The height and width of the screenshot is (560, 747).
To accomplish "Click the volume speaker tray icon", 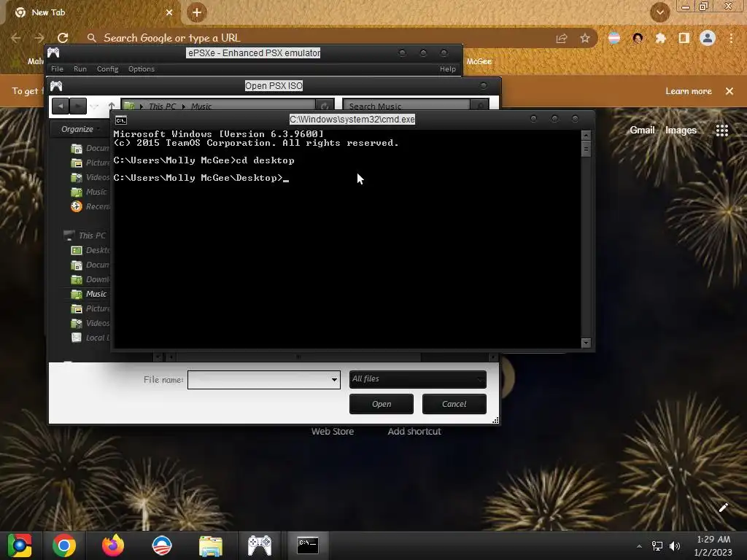I will point(675,546).
